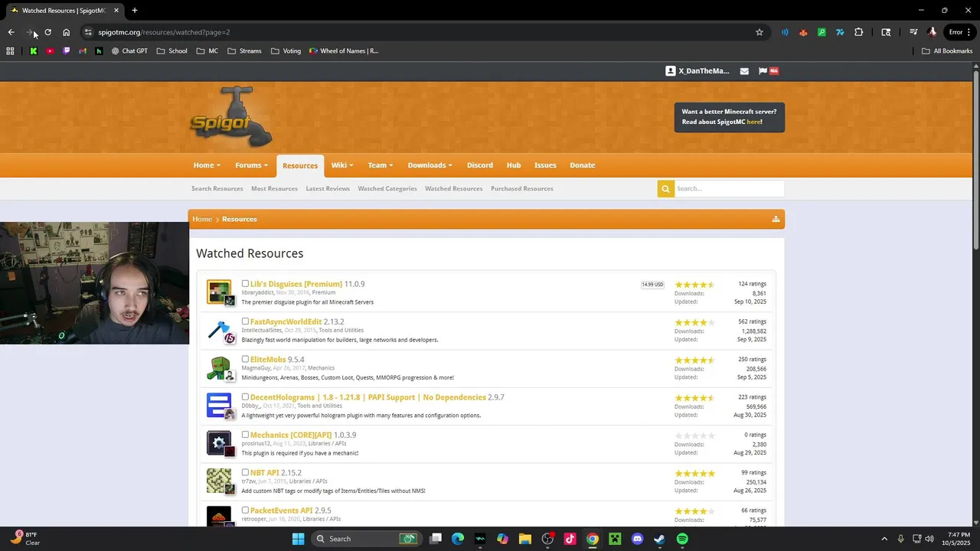Open the SpigotMC inbox envelope icon
This screenshot has width=980, height=551.
click(x=744, y=71)
